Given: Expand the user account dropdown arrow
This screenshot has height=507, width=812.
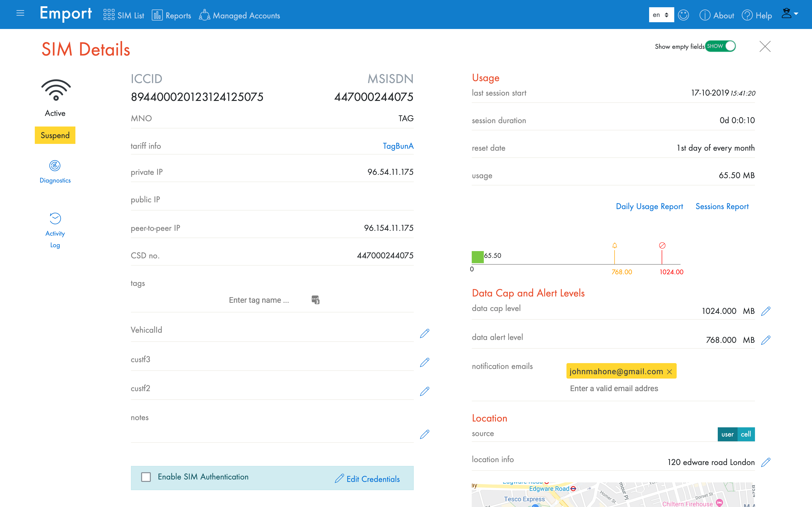Looking at the screenshot, I should click(796, 14).
